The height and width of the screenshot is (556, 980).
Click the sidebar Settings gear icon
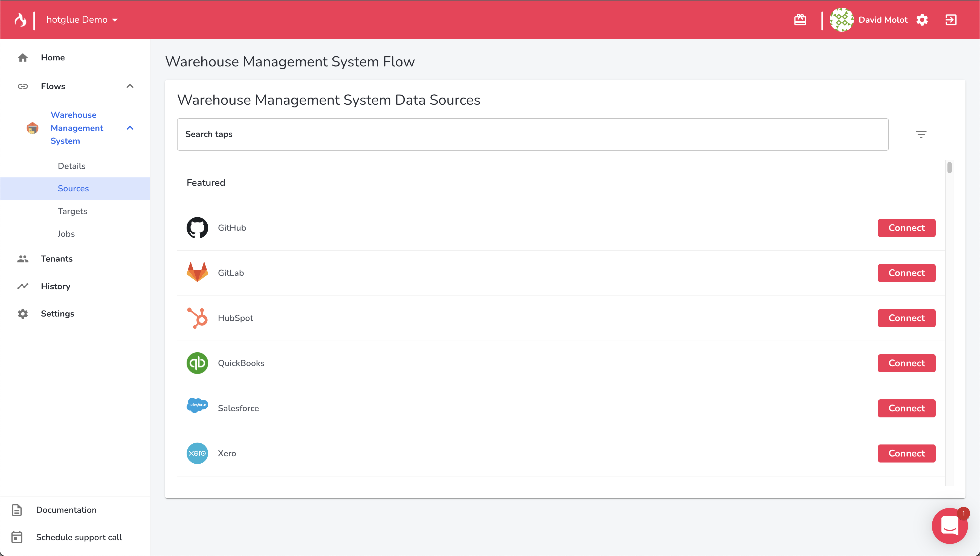coord(23,314)
